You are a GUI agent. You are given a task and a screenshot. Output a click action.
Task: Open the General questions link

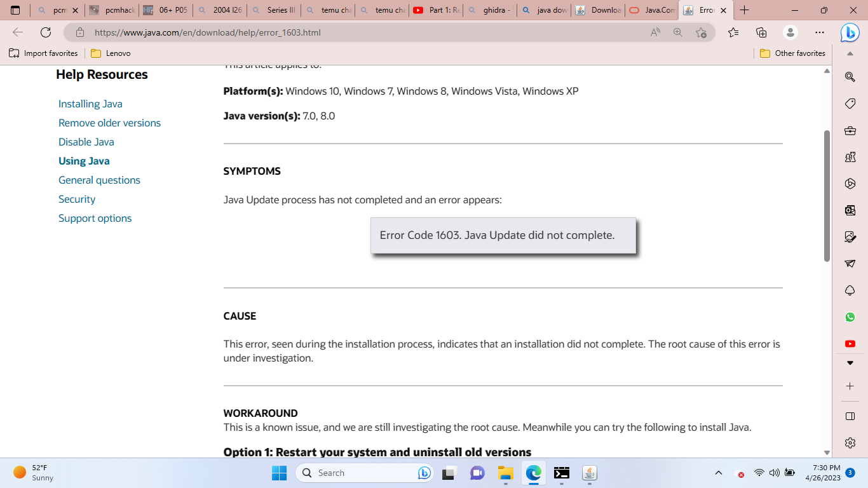click(x=99, y=180)
